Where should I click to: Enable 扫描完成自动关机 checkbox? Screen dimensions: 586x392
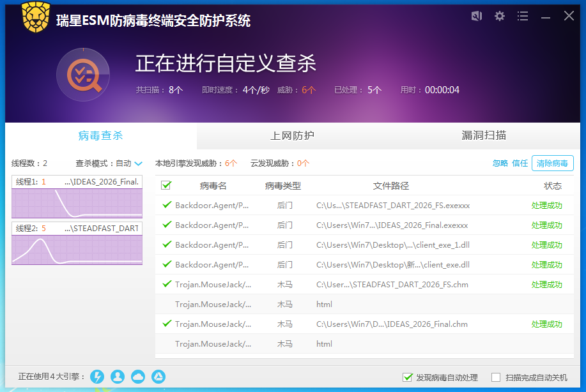[x=496, y=377]
